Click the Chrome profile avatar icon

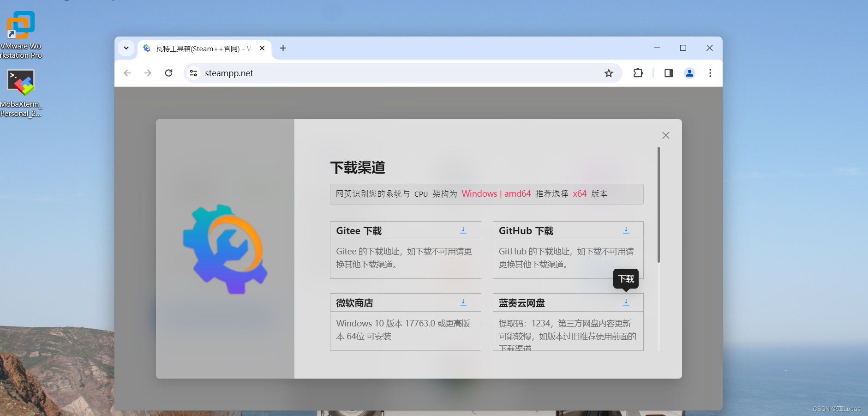tap(689, 73)
